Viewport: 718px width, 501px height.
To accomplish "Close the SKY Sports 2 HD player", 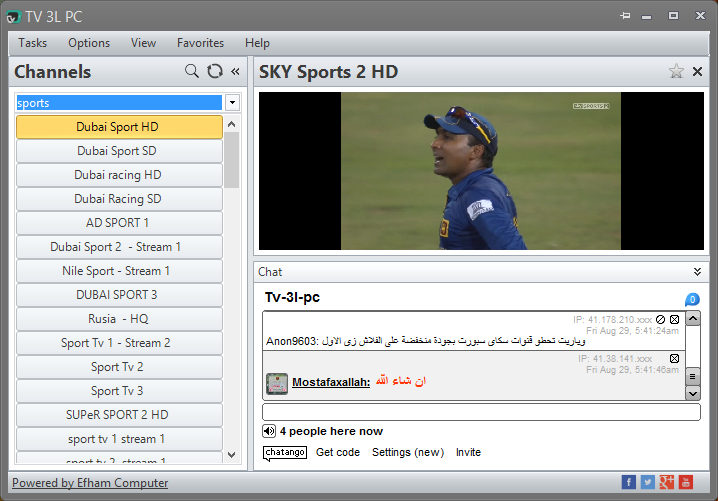I will [697, 71].
